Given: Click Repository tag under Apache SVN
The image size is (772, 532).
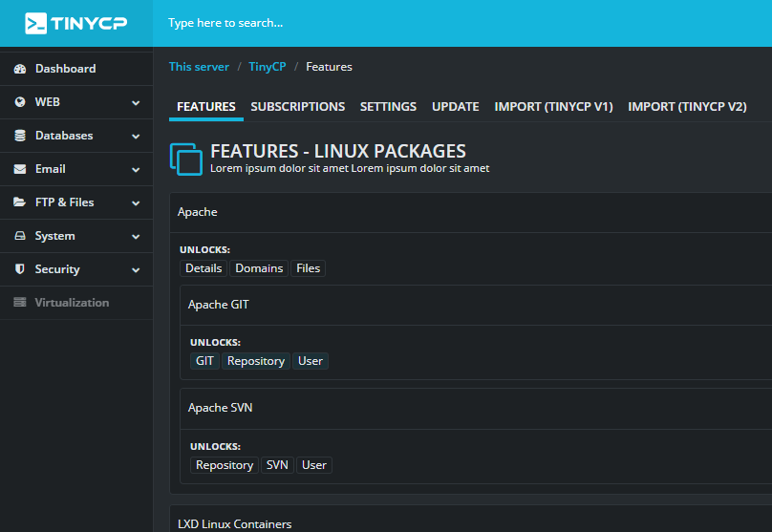Looking at the screenshot, I should 225,465.
